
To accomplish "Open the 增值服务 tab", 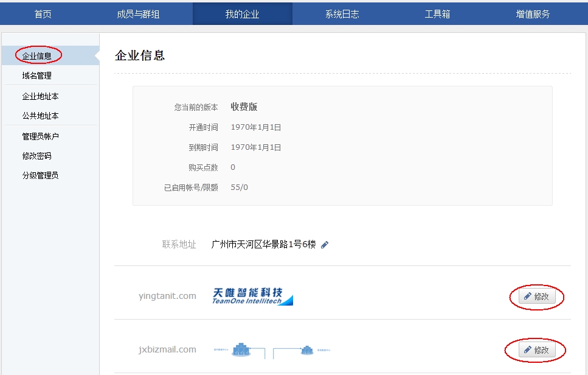I will coord(533,14).
